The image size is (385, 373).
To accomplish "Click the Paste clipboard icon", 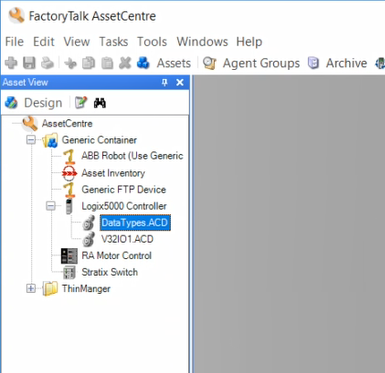I will tap(107, 63).
